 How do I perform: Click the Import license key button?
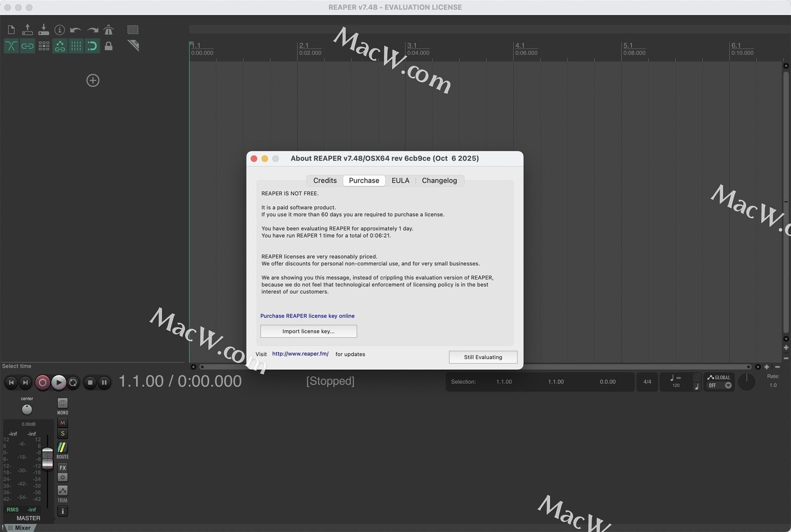[x=308, y=331]
